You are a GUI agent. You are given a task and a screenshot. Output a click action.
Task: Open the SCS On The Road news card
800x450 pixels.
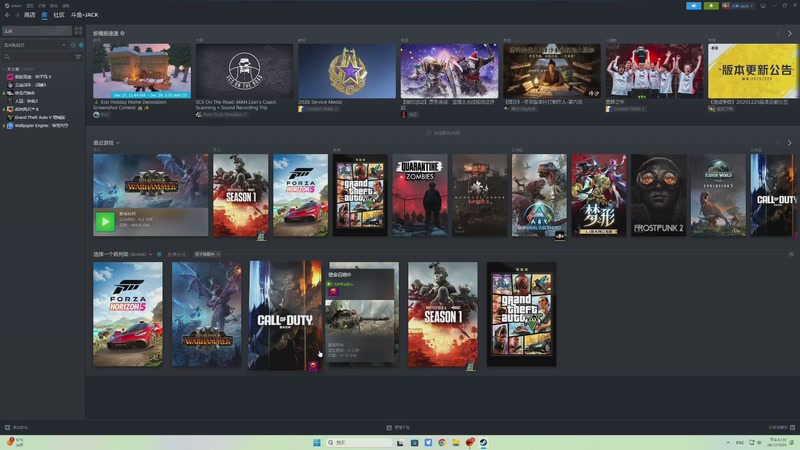pyautogui.click(x=244, y=70)
